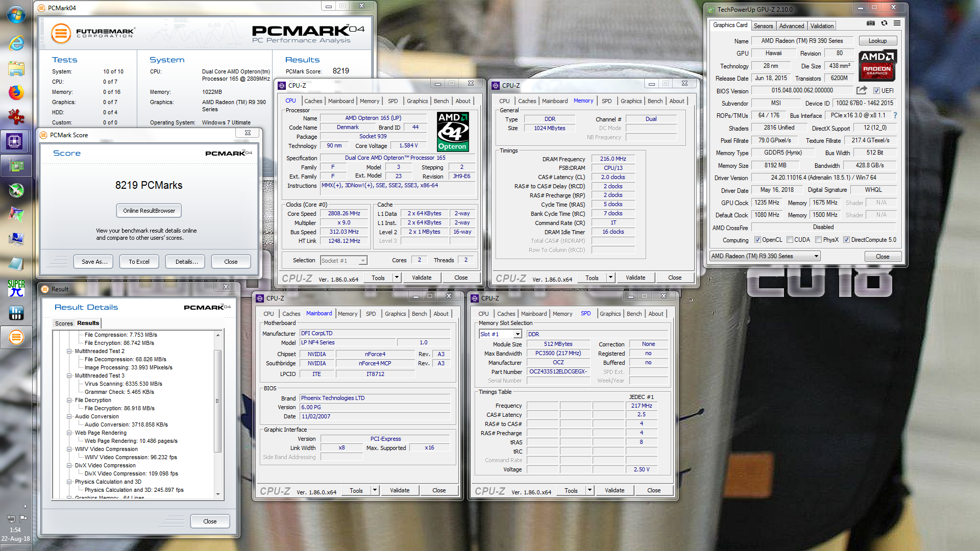Select 'Virus Scanning: 6335.530 MB/s' result row
Viewport: 980px width, 551px height.
(123, 384)
